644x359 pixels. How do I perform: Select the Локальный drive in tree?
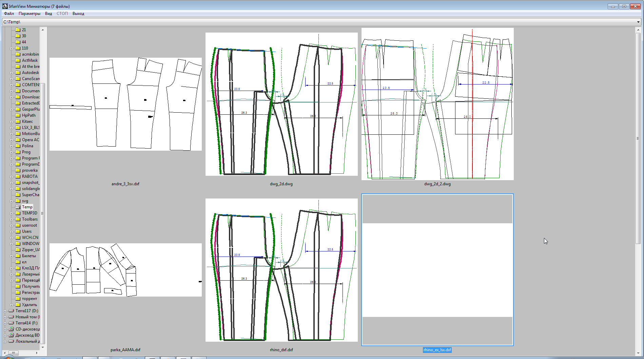click(27, 341)
